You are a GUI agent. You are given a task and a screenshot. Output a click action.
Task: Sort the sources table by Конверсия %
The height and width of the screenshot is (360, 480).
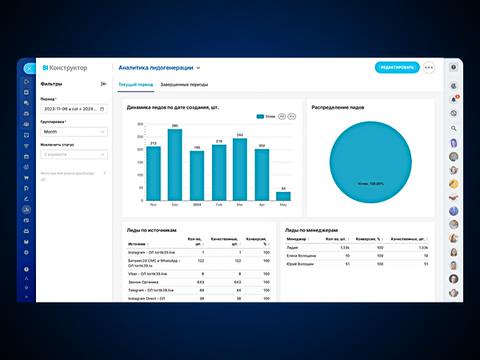click(x=257, y=241)
